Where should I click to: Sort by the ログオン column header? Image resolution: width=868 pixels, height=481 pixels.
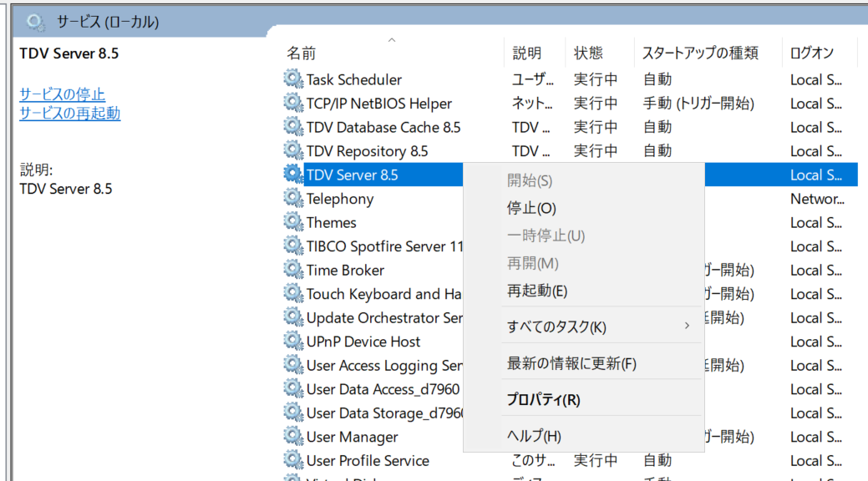811,53
